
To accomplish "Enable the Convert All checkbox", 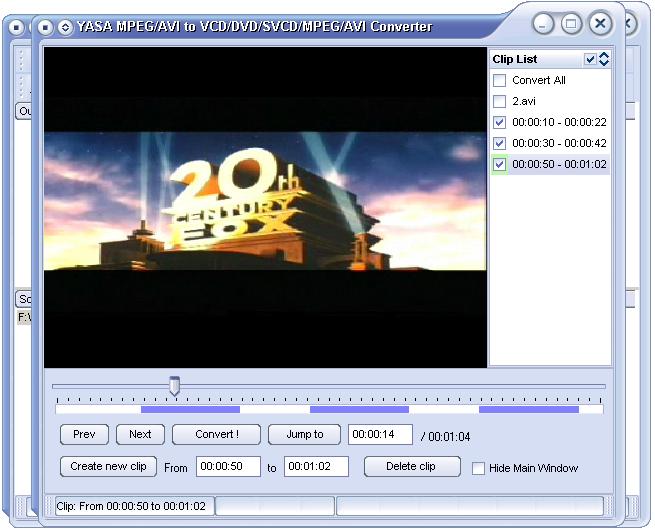I will 500,80.
